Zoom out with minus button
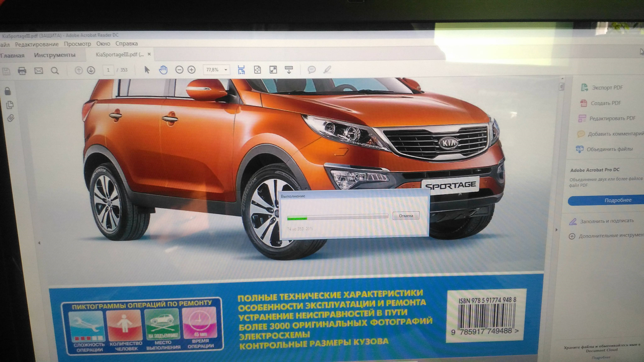This screenshot has height=362, width=644. pos(179,70)
